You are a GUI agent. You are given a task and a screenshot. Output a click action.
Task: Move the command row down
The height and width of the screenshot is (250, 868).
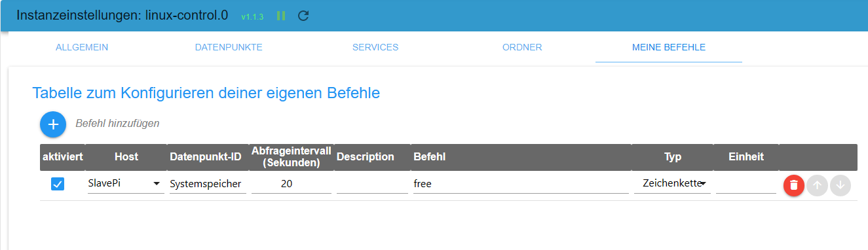[x=840, y=185]
